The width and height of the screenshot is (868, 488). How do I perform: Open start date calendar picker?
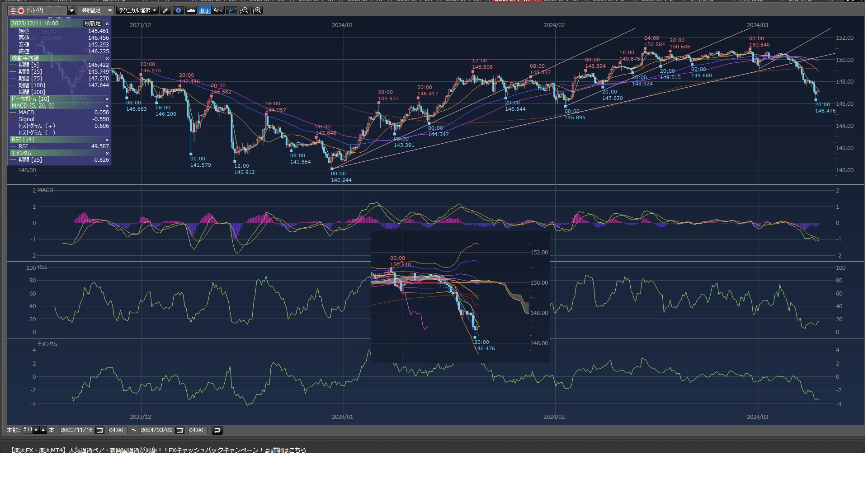click(x=100, y=430)
